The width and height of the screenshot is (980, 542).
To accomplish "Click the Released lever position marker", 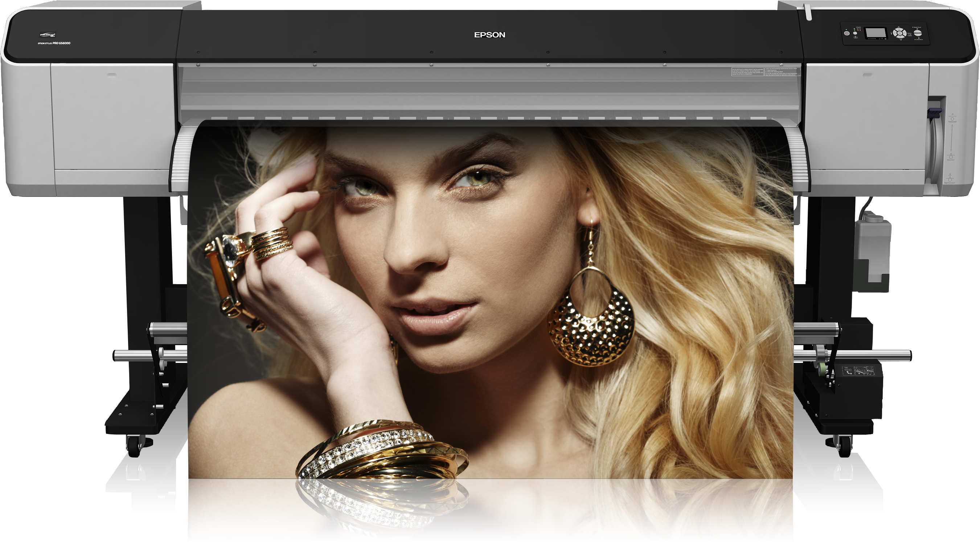I will coord(952,119).
